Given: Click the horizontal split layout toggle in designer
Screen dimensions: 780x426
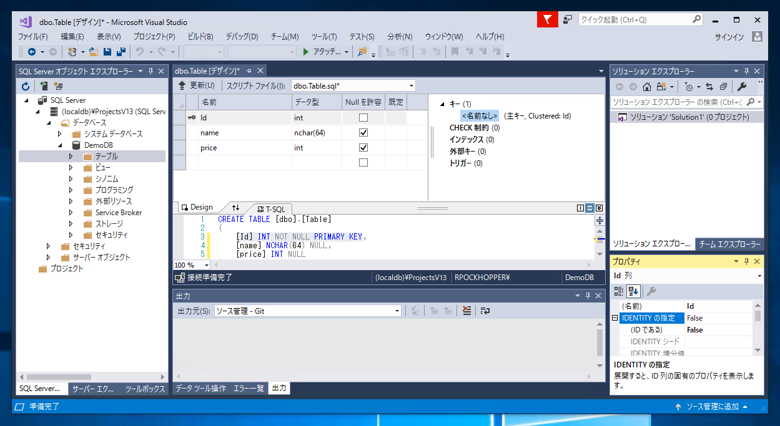Looking at the screenshot, I should [x=589, y=208].
